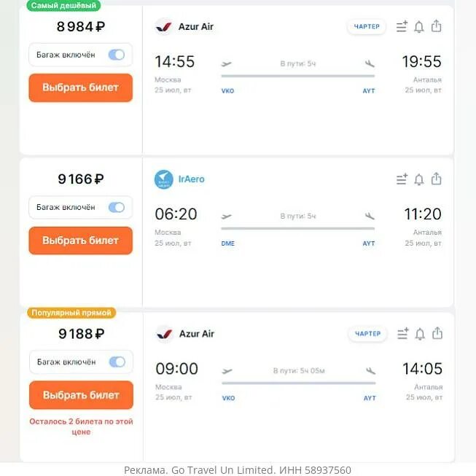This screenshot has width=476, height=476.
Task: Open the IrAero airline name link
Action: click(191, 179)
